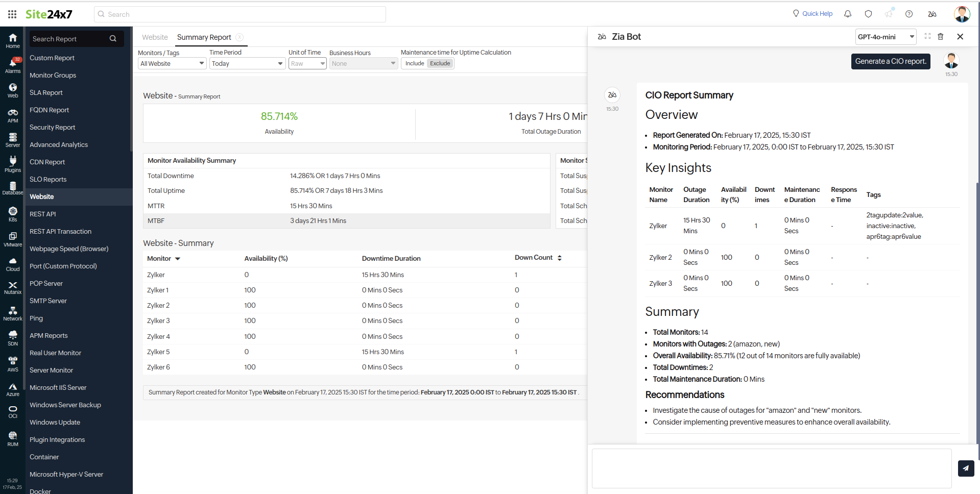980x494 pixels.
Task: Switch to the Website tab
Action: click(155, 37)
